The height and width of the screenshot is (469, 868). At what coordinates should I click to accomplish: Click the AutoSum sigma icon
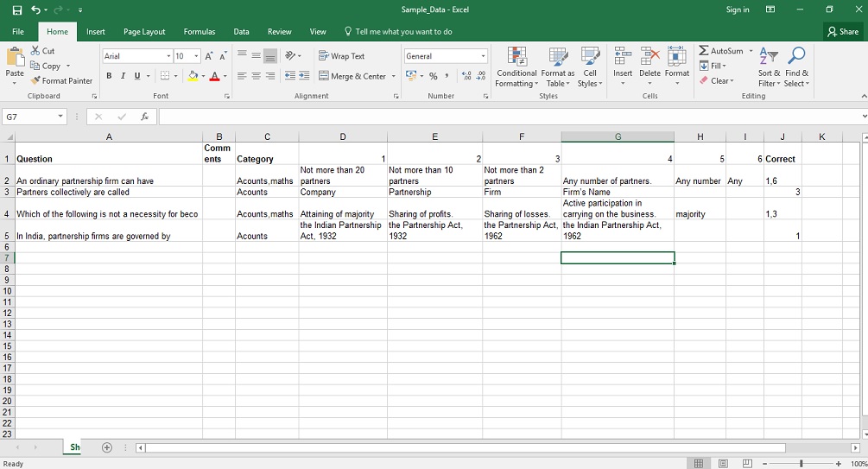704,51
